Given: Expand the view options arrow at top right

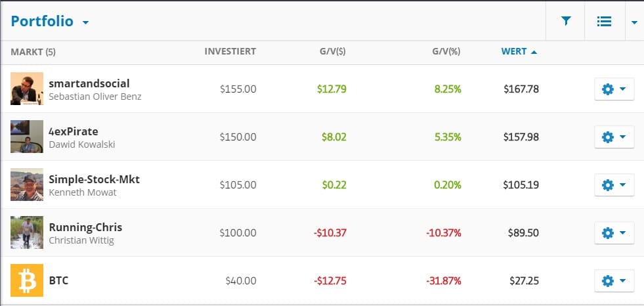Looking at the screenshot, I should (634, 22).
